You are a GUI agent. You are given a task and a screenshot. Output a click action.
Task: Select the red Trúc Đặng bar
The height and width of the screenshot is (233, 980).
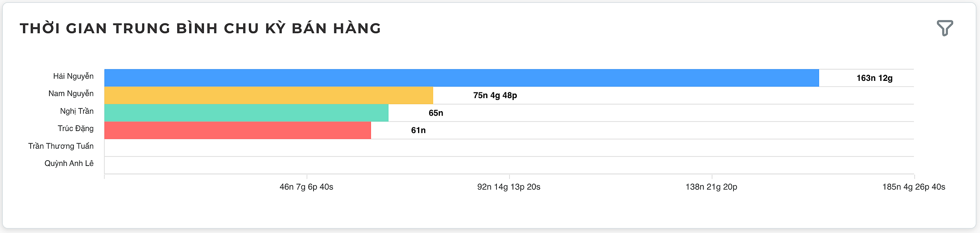coord(238,130)
